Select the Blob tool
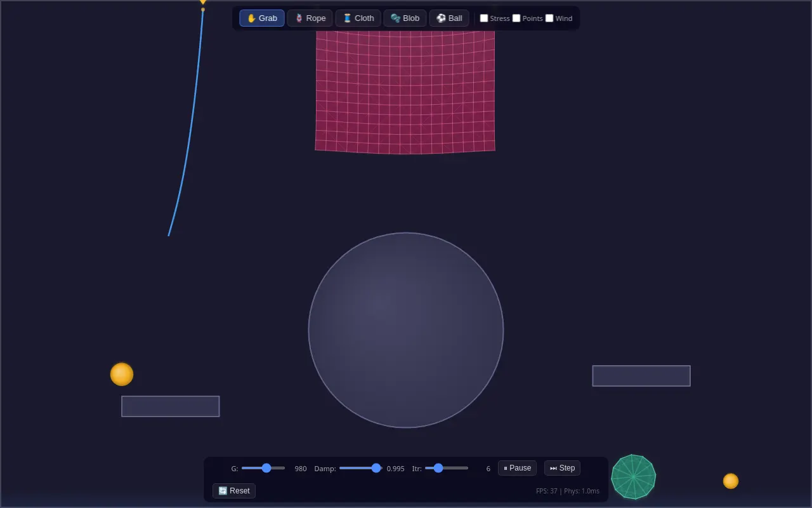 tap(405, 18)
